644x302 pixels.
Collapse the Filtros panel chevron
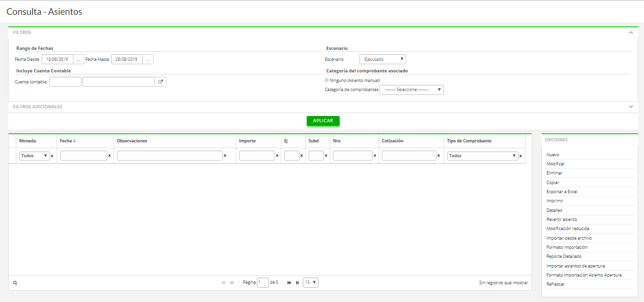tap(631, 33)
